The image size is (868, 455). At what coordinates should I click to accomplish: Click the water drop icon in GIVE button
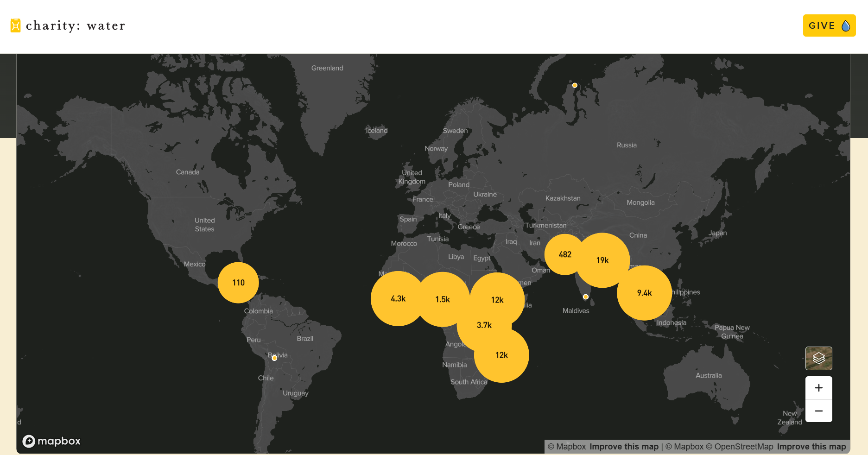coord(845,25)
